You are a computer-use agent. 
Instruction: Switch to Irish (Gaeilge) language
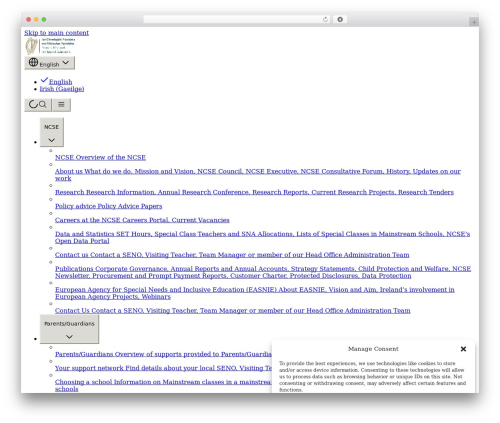[x=62, y=89]
